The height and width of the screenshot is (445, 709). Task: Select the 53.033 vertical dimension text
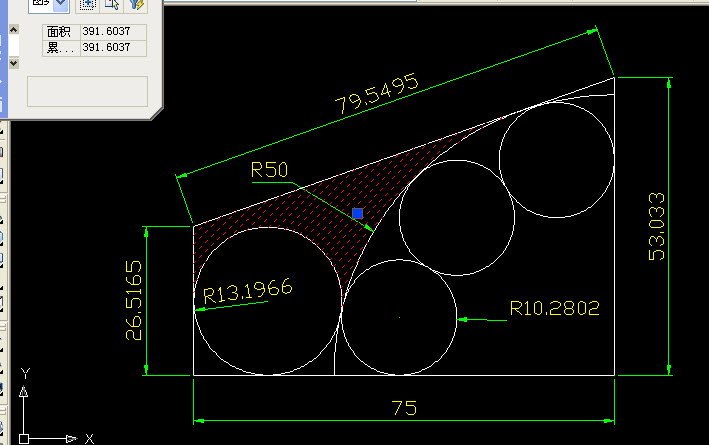tap(657, 227)
